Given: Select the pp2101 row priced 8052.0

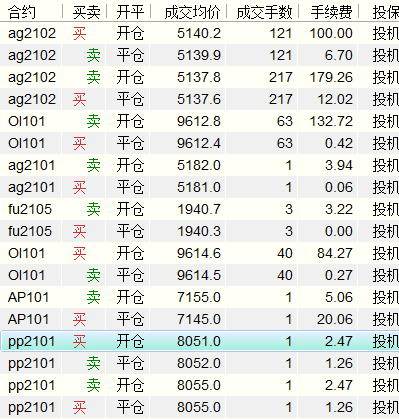Looking at the screenshot, I should (199, 363).
